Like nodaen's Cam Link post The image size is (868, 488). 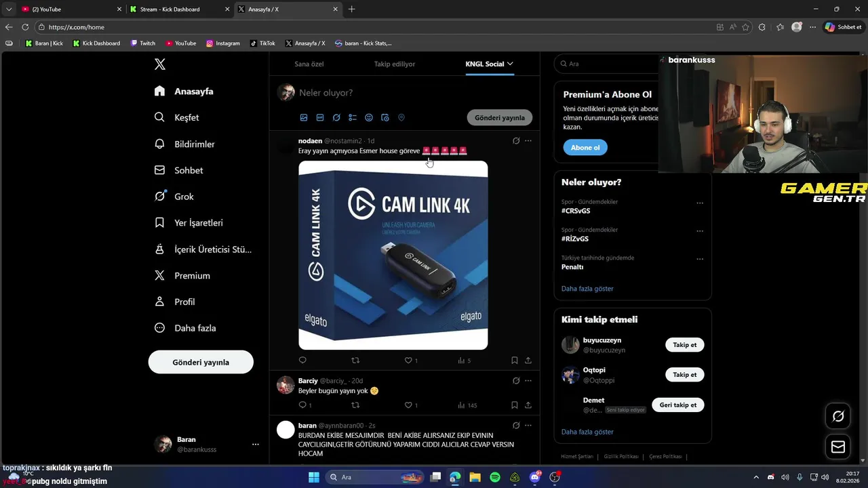(408, 360)
